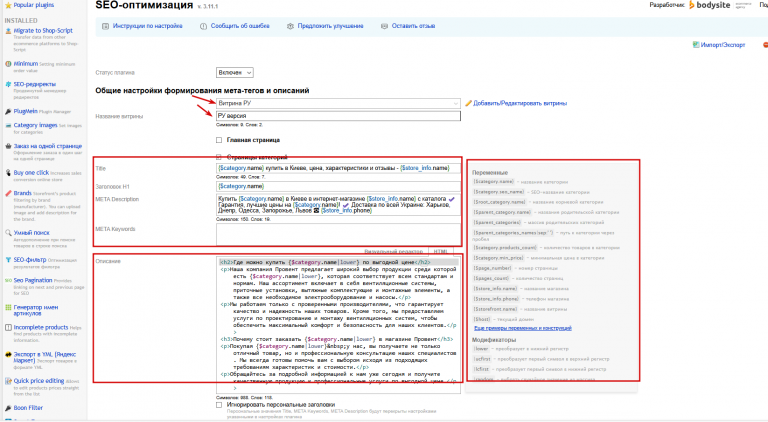Screen dimensions: 768x422
Task: Open the Статус плагина dropdown
Action: click(235, 72)
